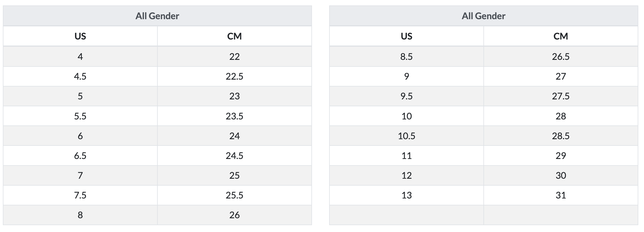Select US size 10.5 cell
Viewport: 644px width, 232px height.
click(x=406, y=136)
